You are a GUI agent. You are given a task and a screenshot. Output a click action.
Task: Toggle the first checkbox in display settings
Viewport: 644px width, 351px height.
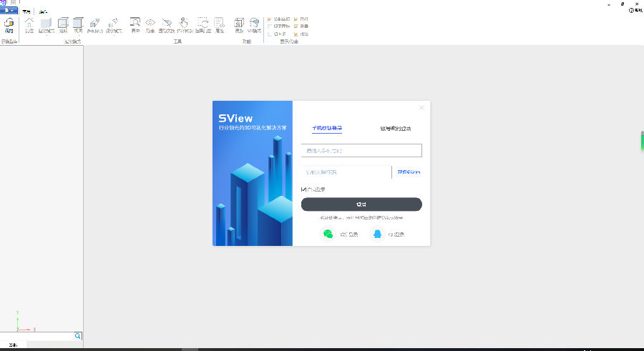(x=269, y=19)
